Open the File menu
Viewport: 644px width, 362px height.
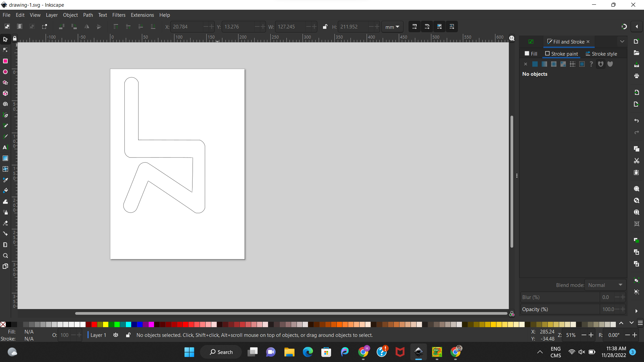pyautogui.click(x=6, y=15)
